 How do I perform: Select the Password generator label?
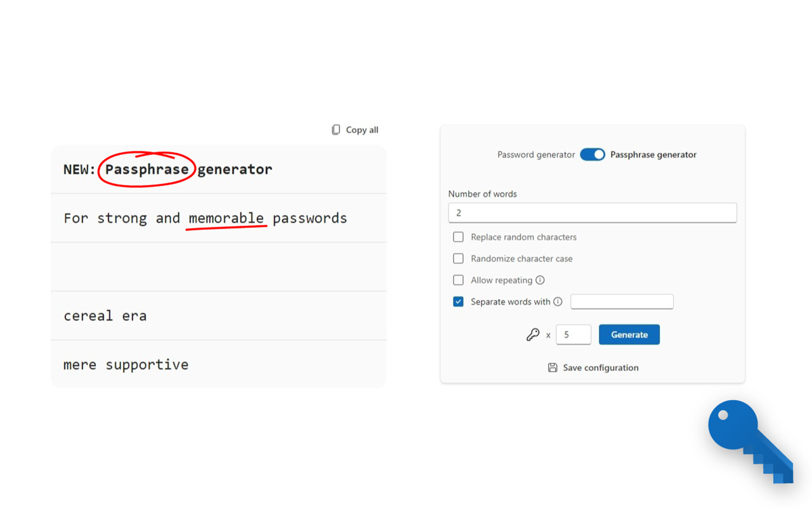point(536,154)
